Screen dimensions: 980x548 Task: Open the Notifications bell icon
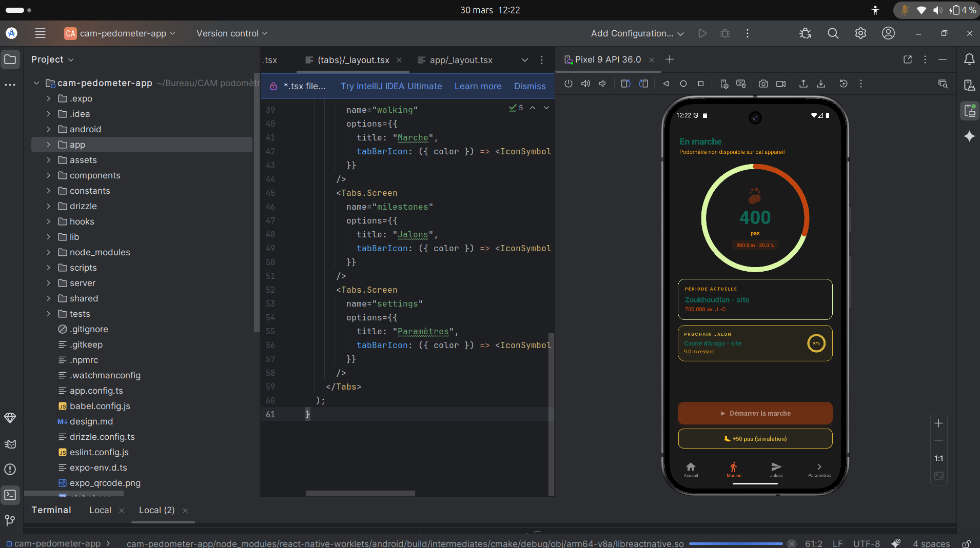[x=969, y=59]
